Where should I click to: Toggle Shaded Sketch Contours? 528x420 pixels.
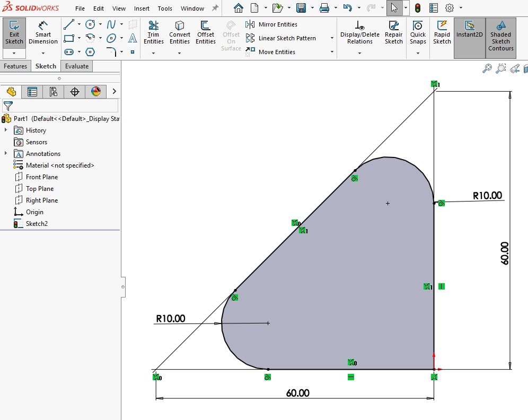pyautogui.click(x=500, y=36)
